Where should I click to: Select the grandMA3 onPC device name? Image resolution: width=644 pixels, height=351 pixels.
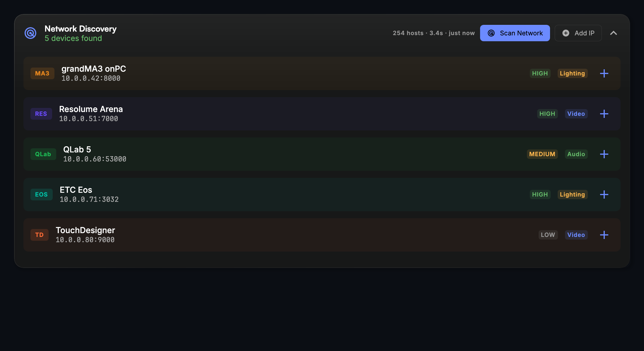94,69
